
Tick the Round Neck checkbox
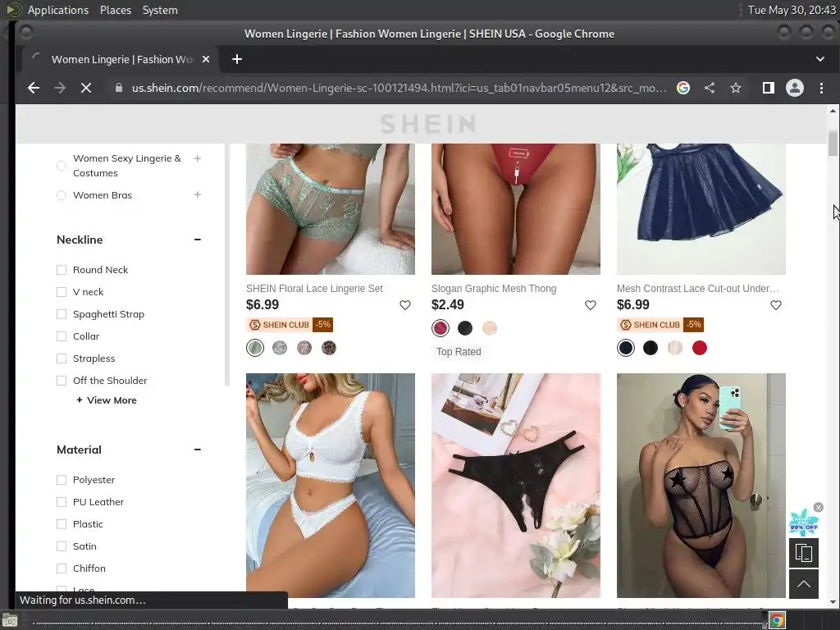(62, 270)
